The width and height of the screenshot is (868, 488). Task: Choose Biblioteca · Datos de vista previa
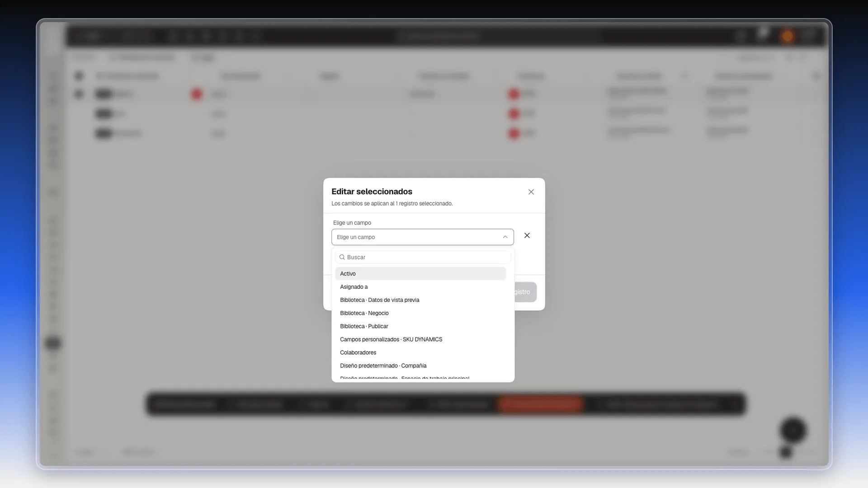point(420,300)
